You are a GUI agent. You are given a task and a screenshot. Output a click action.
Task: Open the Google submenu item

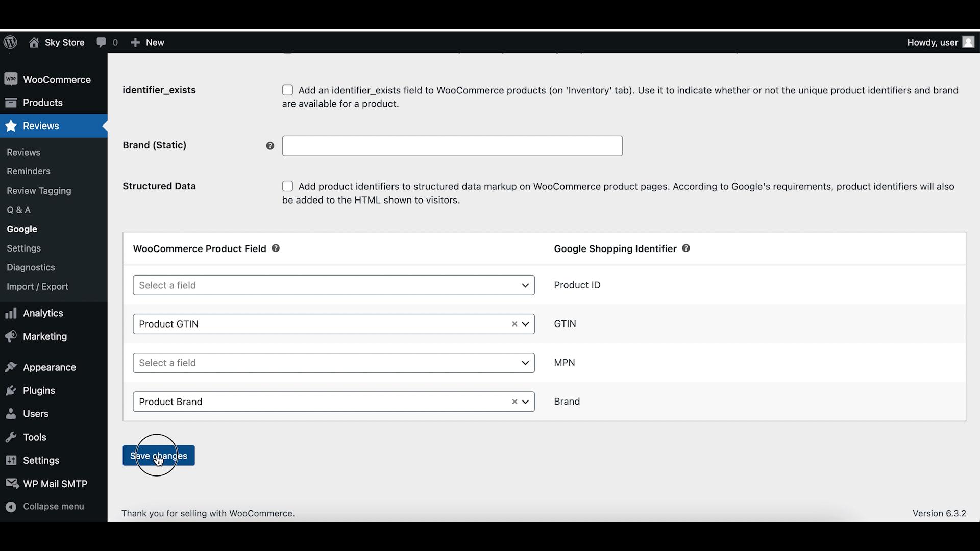[x=22, y=229]
